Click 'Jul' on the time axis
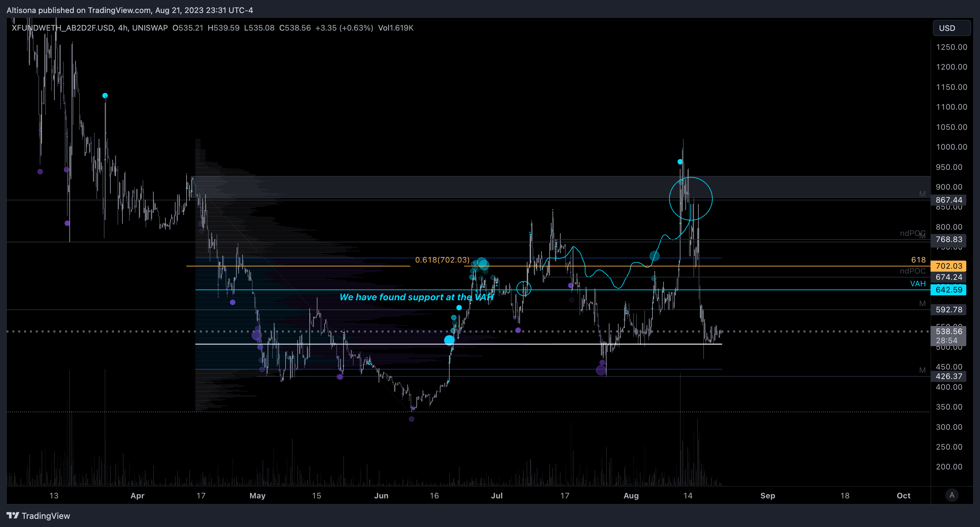Image resolution: width=980 pixels, height=527 pixels. [x=497, y=495]
